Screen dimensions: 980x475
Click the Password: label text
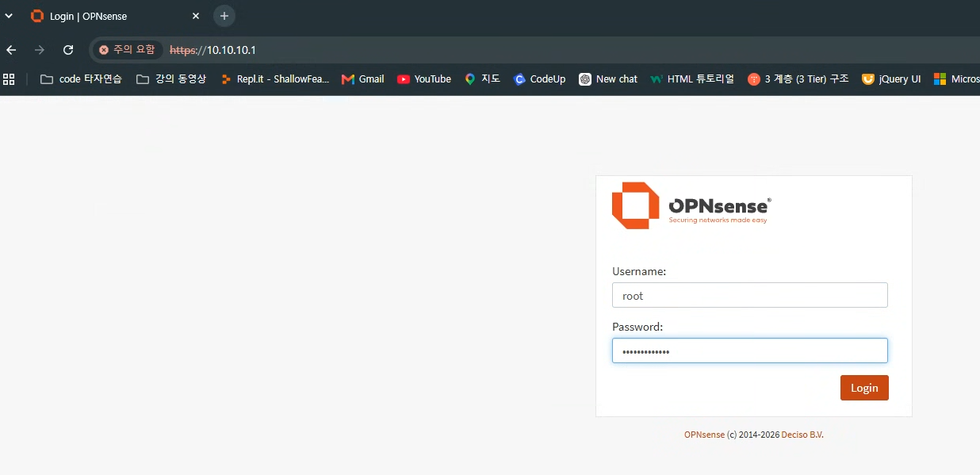point(637,327)
